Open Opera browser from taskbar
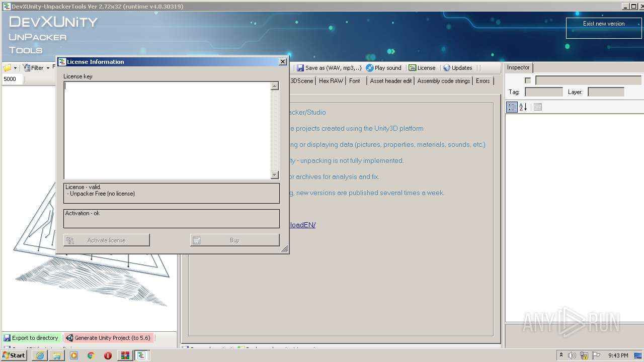 (108, 355)
